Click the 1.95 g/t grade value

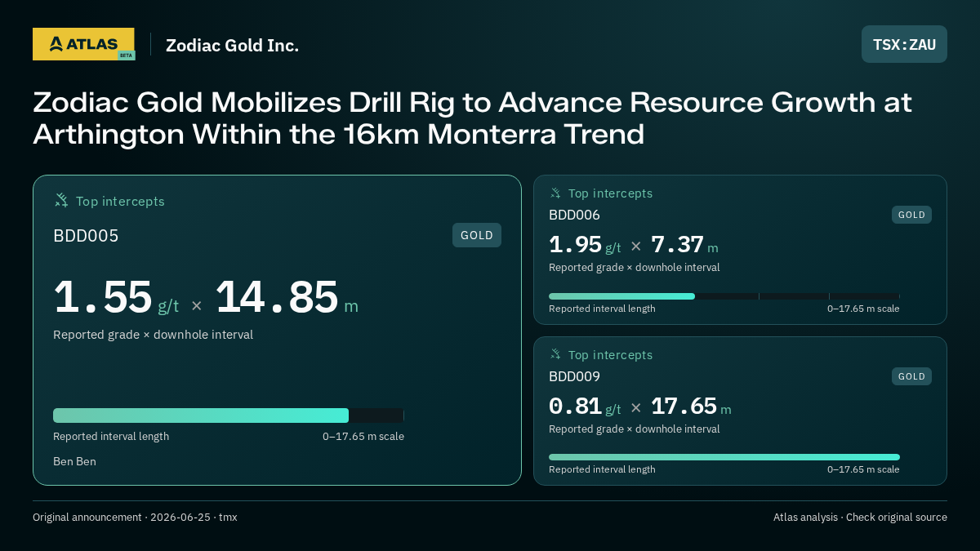[x=585, y=245]
